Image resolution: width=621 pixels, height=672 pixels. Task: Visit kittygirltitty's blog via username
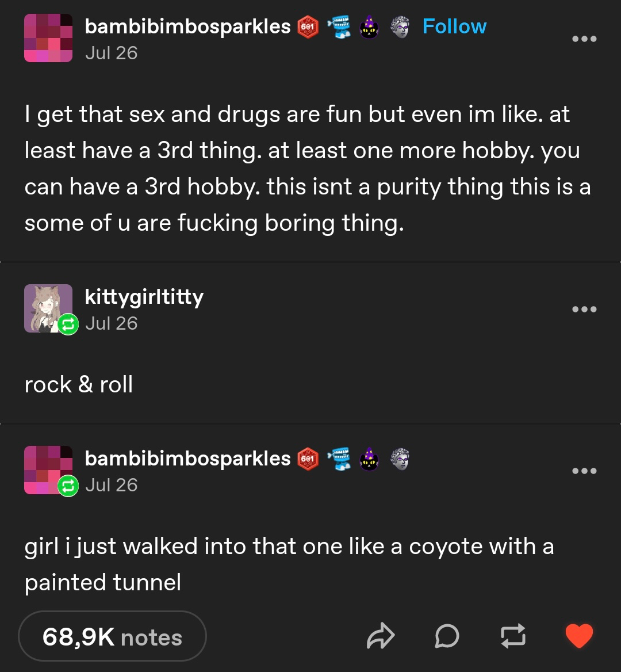(144, 297)
